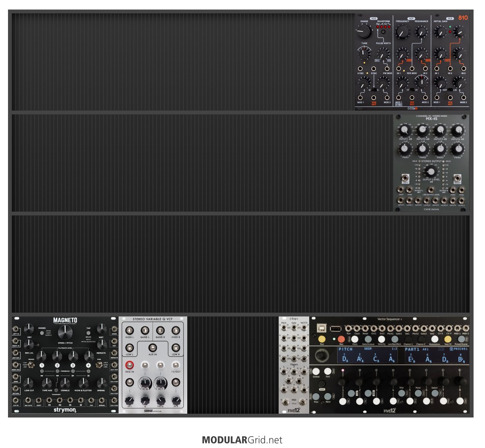Click the PITCH display on Vector Sequencer

click(x=368, y=355)
